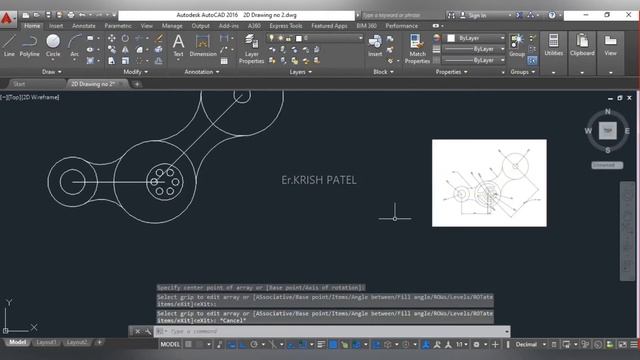Expand the Draw panel
640x360 pixels.
tap(52, 72)
